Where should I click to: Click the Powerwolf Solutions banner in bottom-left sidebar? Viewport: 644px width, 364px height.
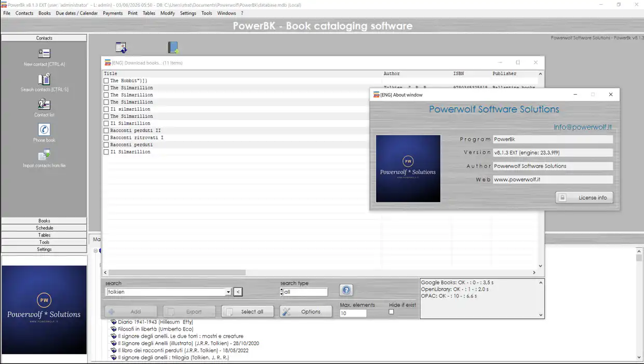[44, 310]
